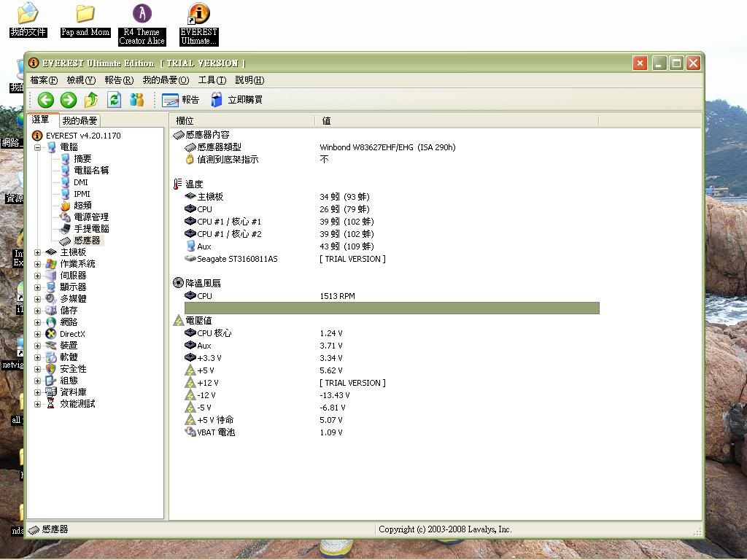The height and width of the screenshot is (560, 747).
Task: Open the 說明(H) menu
Action: point(249,80)
